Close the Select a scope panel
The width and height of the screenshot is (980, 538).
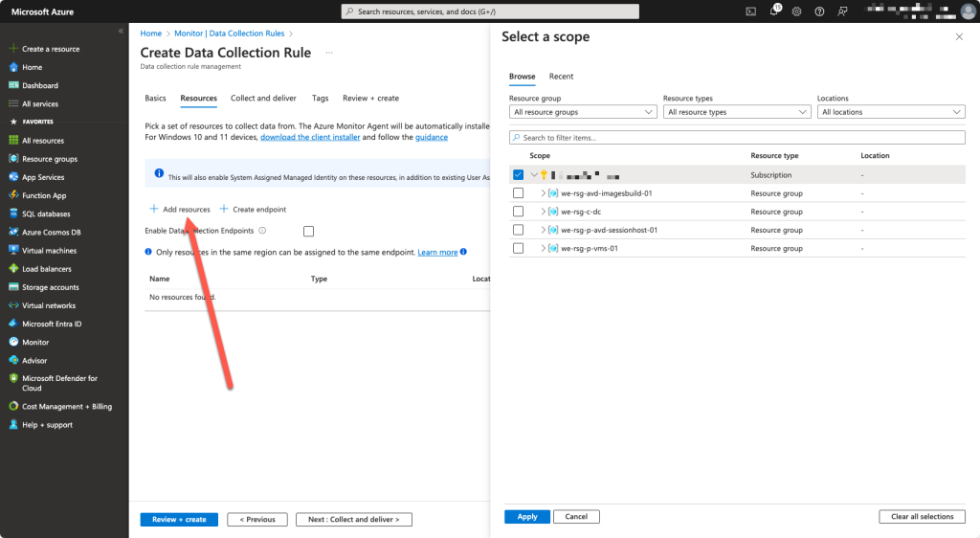point(959,37)
